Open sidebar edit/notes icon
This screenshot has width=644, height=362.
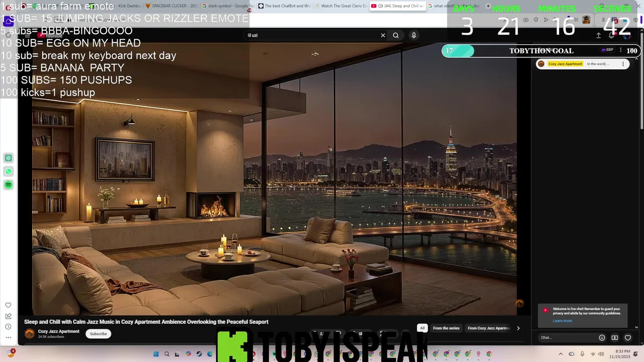tap(9, 316)
